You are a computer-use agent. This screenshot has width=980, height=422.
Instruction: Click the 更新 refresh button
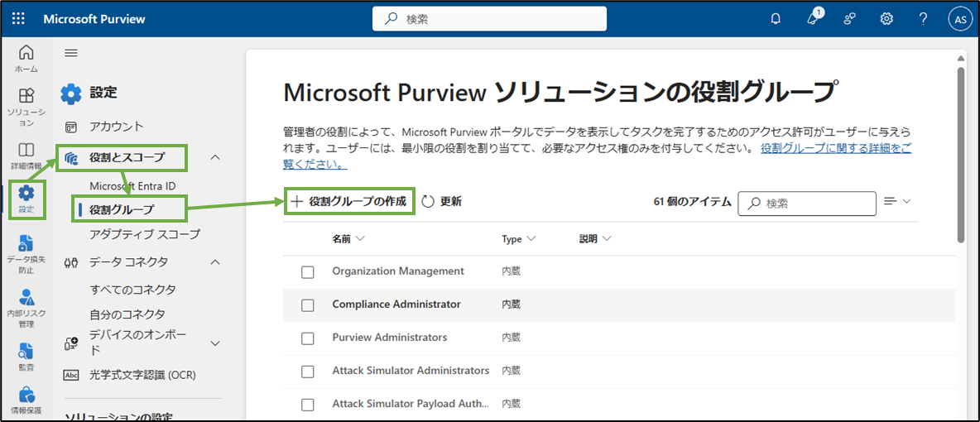click(441, 201)
